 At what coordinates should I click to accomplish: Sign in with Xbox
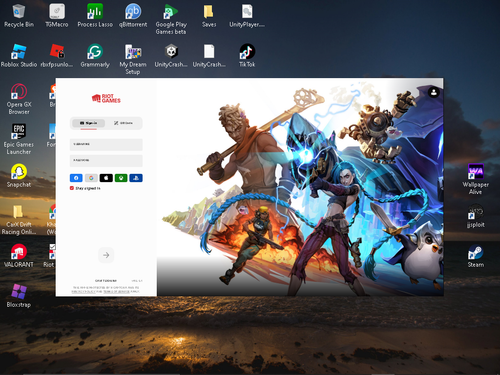click(121, 178)
